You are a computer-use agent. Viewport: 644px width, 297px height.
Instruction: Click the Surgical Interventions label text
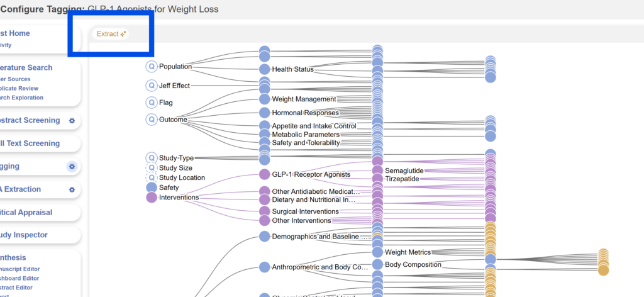pos(305,211)
